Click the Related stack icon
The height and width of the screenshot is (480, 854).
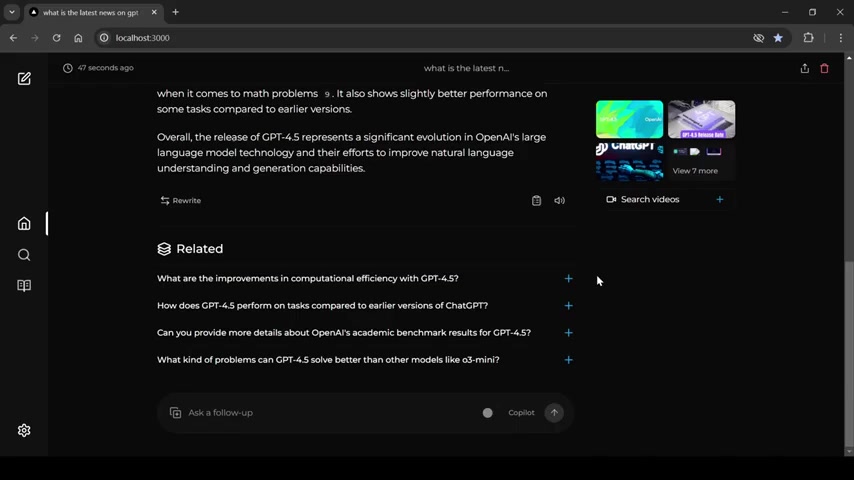click(x=164, y=249)
